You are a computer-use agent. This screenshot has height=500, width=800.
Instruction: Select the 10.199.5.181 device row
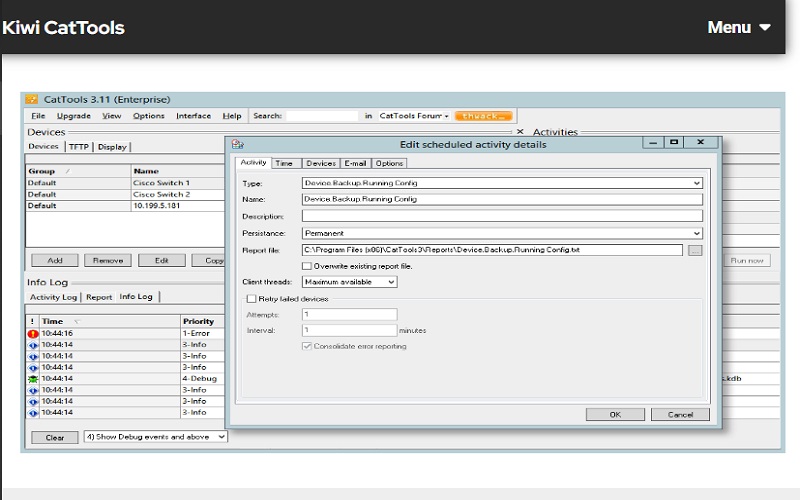125,206
